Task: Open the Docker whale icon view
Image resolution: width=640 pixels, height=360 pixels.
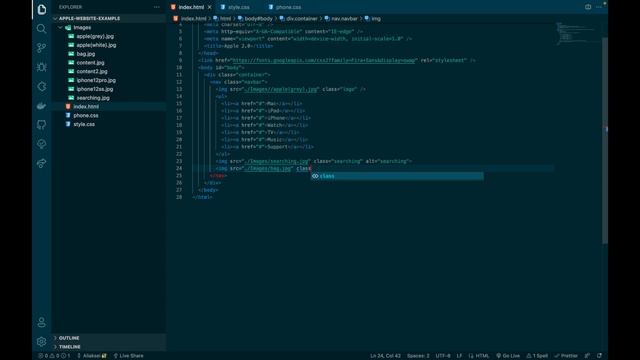Action: (42, 106)
